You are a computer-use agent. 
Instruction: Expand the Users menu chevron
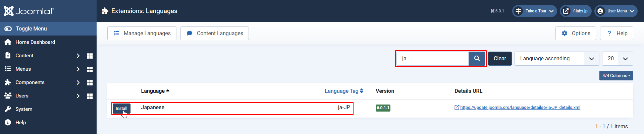point(78,96)
